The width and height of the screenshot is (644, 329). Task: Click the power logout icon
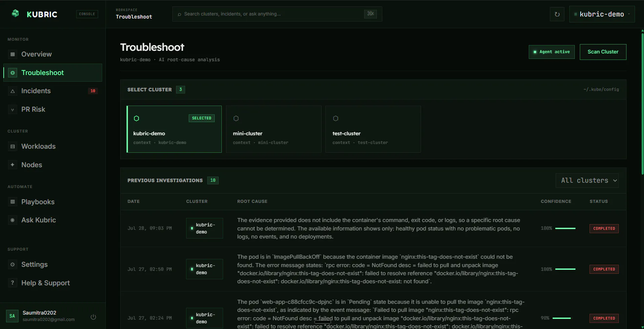(93, 317)
